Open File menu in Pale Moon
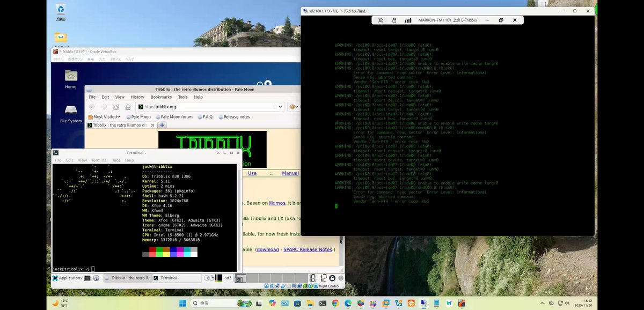 coord(92,97)
